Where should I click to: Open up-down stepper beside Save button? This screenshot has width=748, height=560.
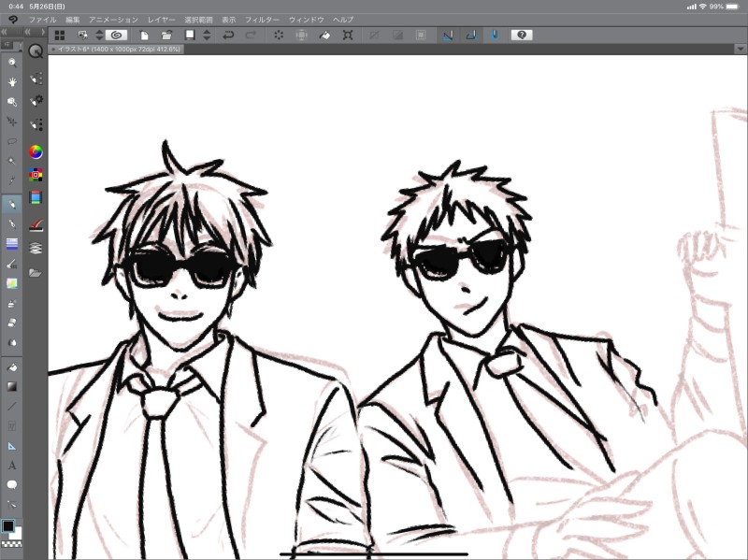207,35
